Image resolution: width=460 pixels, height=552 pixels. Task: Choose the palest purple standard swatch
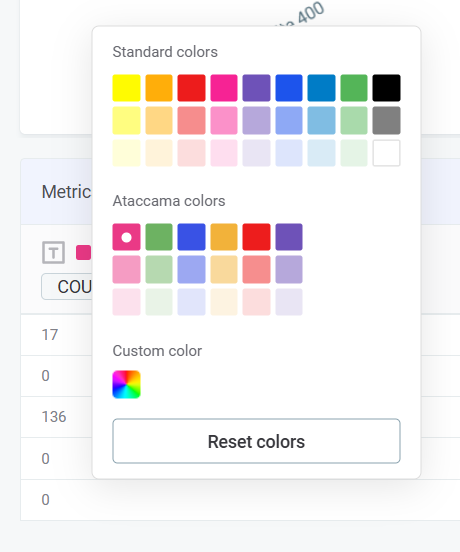[x=257, y=153]
